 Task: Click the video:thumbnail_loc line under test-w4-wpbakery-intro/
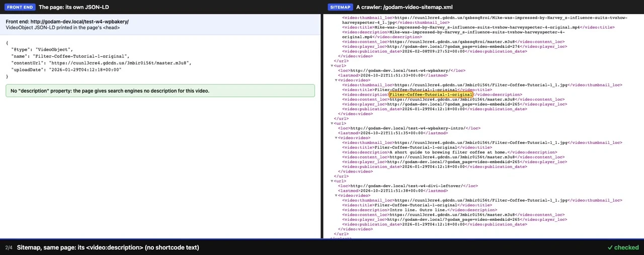pyautogui.click(x=482, y=143)
